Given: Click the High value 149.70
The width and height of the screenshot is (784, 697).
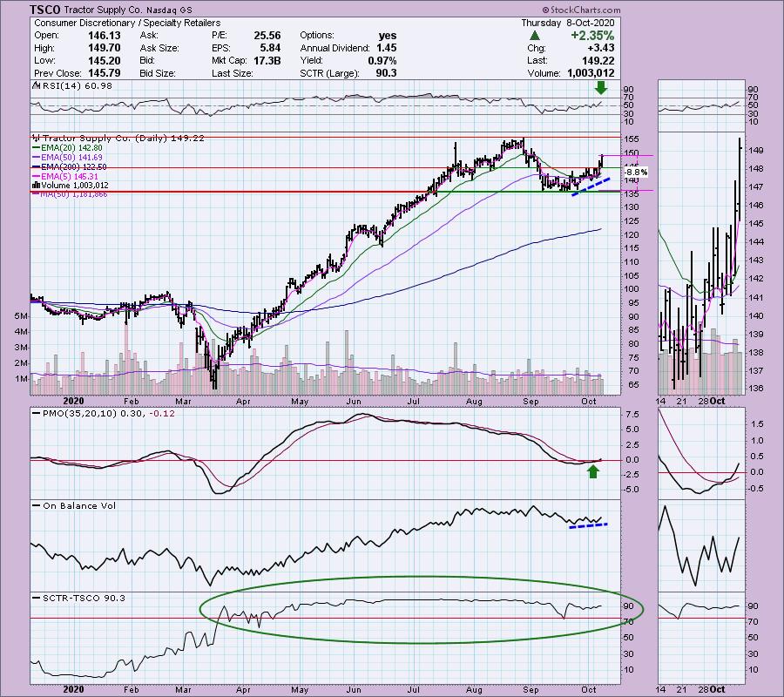Looking at the screenshot, I should [104, 48].
